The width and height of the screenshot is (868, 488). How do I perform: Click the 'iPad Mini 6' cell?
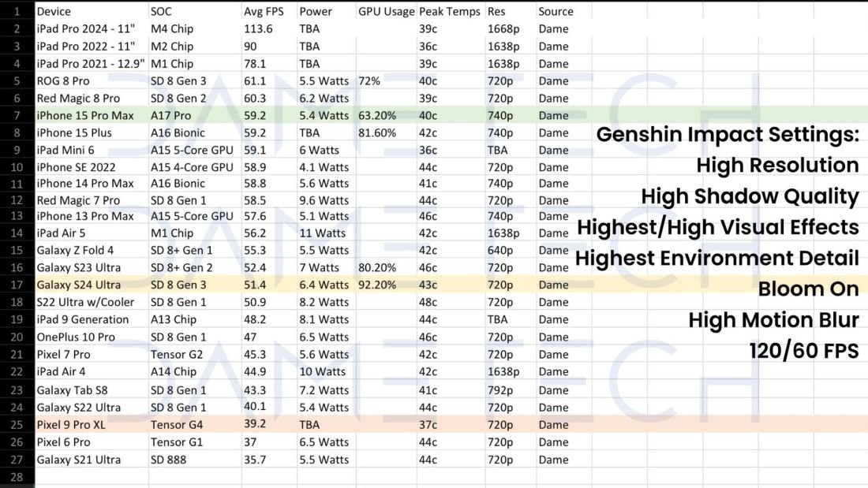click(92, 150)
